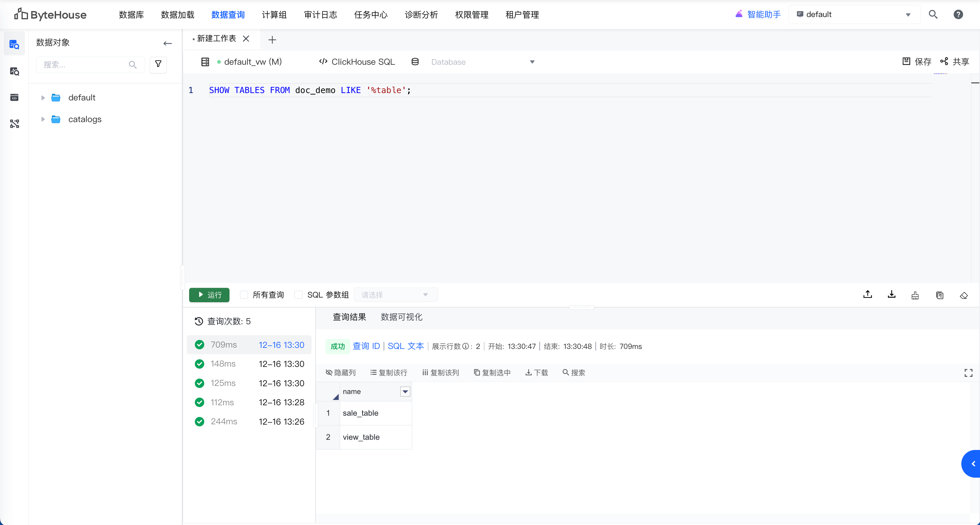
Task: Open the 计算组 menu in the top navigation
Action: pyautogui.click(x=274, y=14)
